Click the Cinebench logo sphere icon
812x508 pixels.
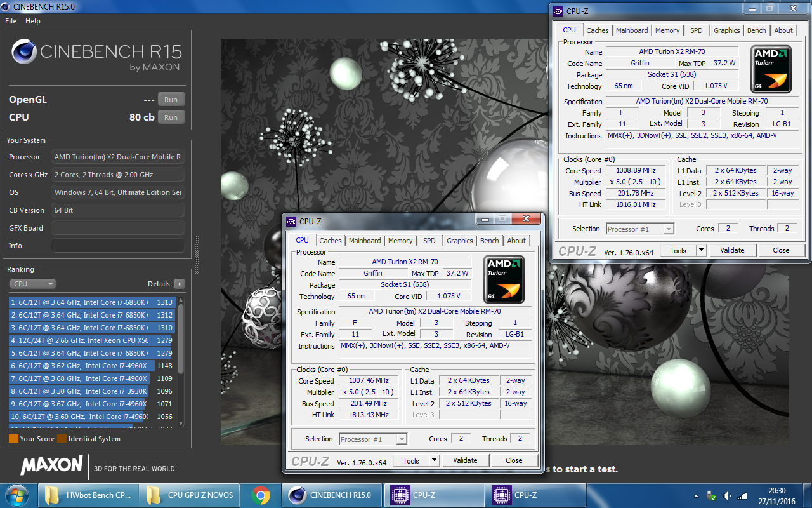[x=23, y=51]
